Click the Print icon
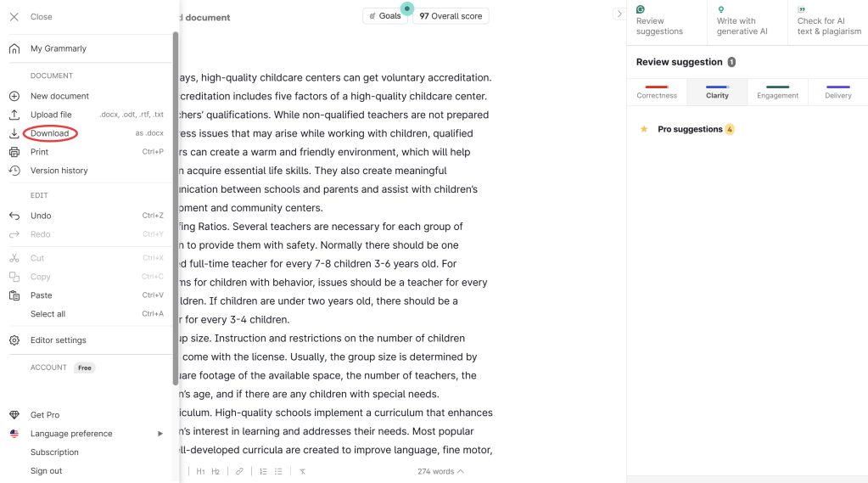Image resolution: width=868 pixels, height=483 pixels. (x=14, y=152)
